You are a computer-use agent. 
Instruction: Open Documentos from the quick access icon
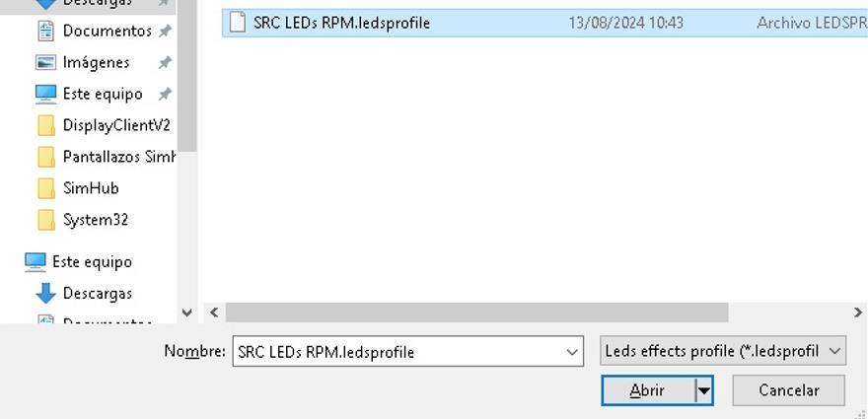[x=45, y=31]
